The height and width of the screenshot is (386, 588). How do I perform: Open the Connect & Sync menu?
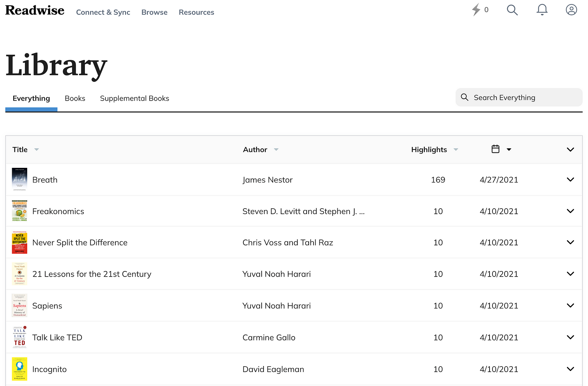click(103, 12)
